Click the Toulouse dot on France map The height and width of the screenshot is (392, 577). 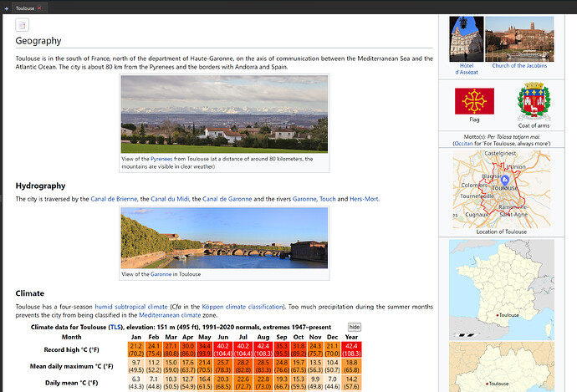point(498,314)
